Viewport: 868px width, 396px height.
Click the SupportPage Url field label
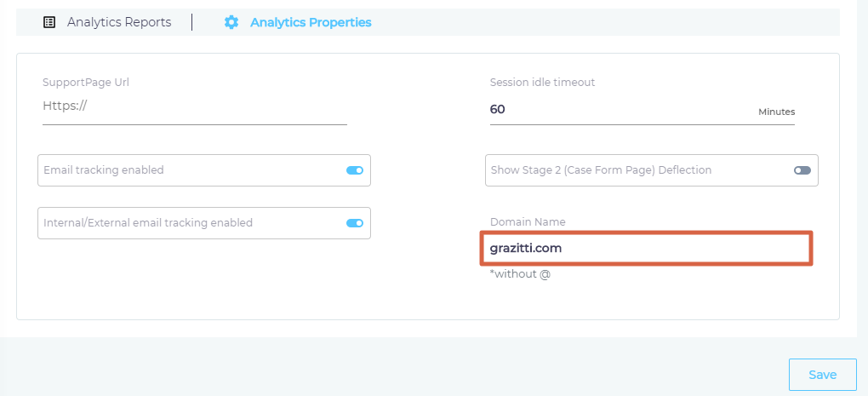(x=86, y=83)
